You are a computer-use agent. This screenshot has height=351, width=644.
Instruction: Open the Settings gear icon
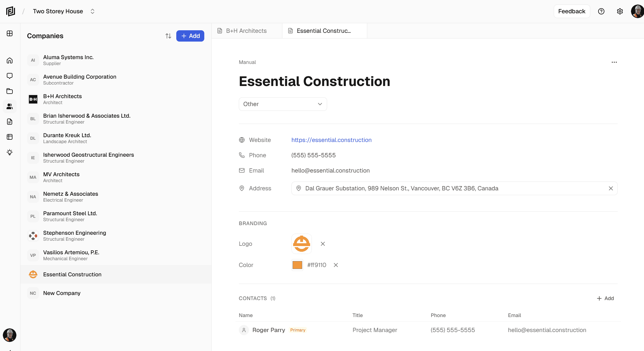coord(620,11)
